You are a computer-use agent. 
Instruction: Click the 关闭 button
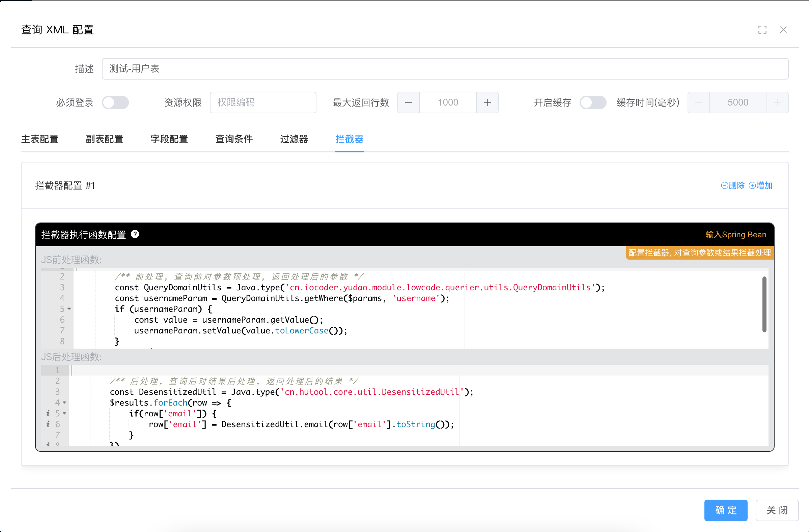tap(777, 510)
